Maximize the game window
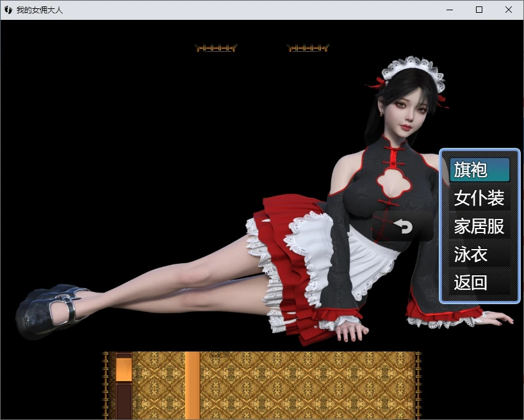Image resolution: width=524 pixels, height=420 pixels. pos(479,10)
